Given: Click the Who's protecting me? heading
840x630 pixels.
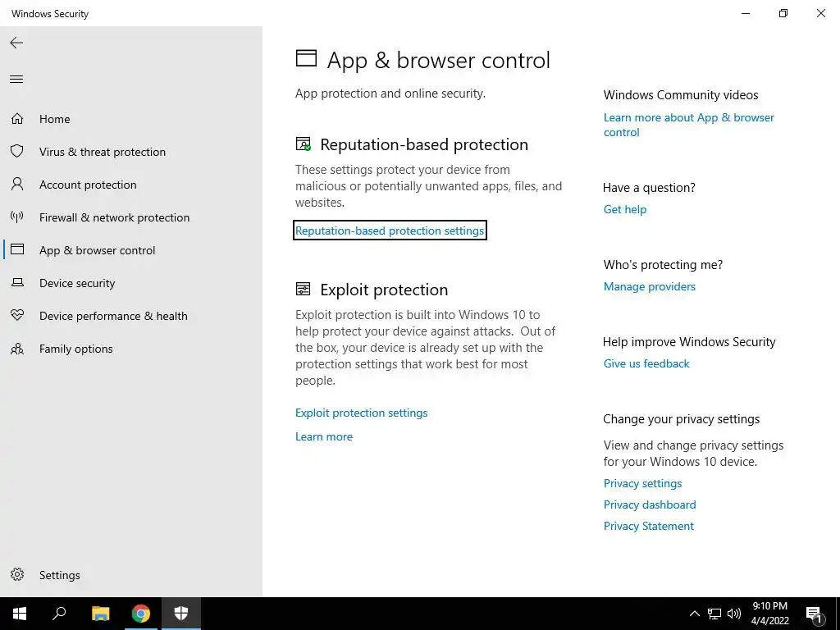Looking at the screenshot, I should point(663,265).
